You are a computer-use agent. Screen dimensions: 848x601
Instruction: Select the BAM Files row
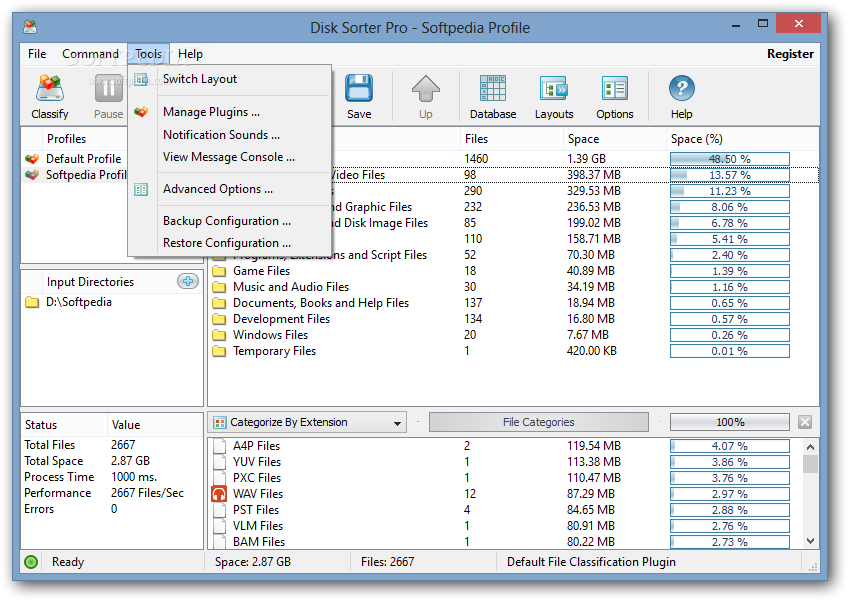[x=505, y=541]
